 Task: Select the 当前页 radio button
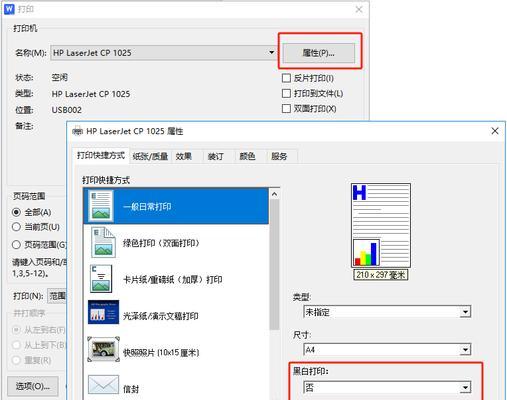[16, 227]
